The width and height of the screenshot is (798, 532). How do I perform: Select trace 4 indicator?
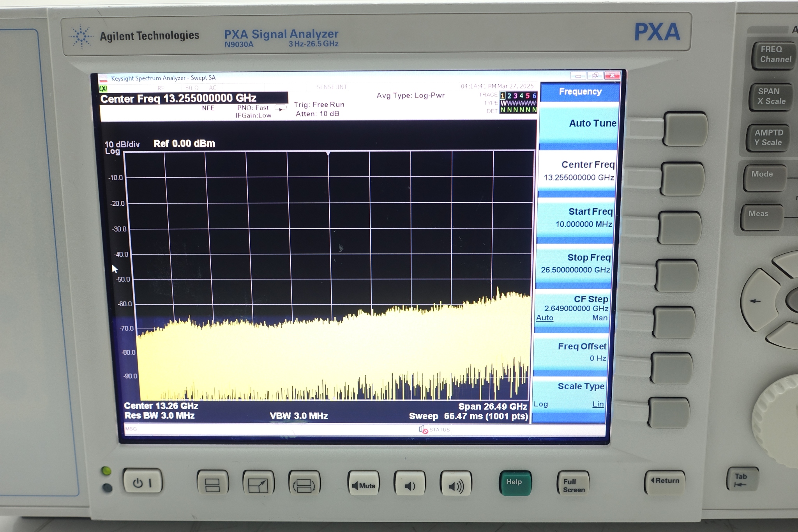(x=521, y=96)
